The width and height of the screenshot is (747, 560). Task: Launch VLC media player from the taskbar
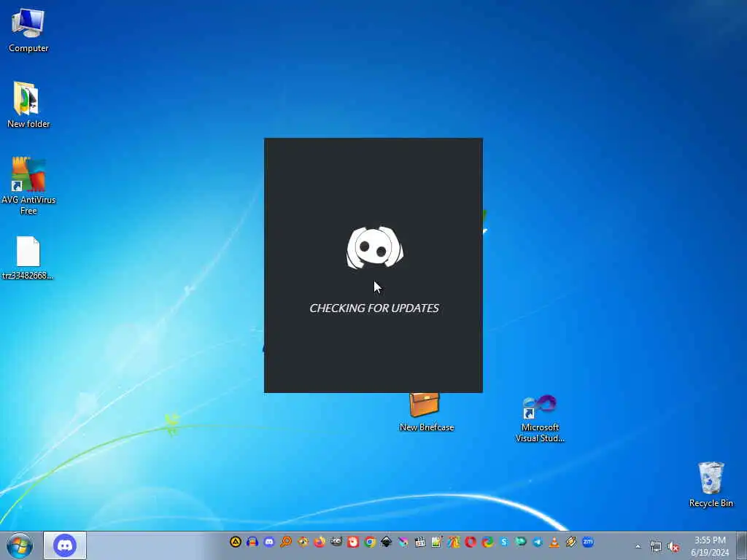(x=554, y=542)
